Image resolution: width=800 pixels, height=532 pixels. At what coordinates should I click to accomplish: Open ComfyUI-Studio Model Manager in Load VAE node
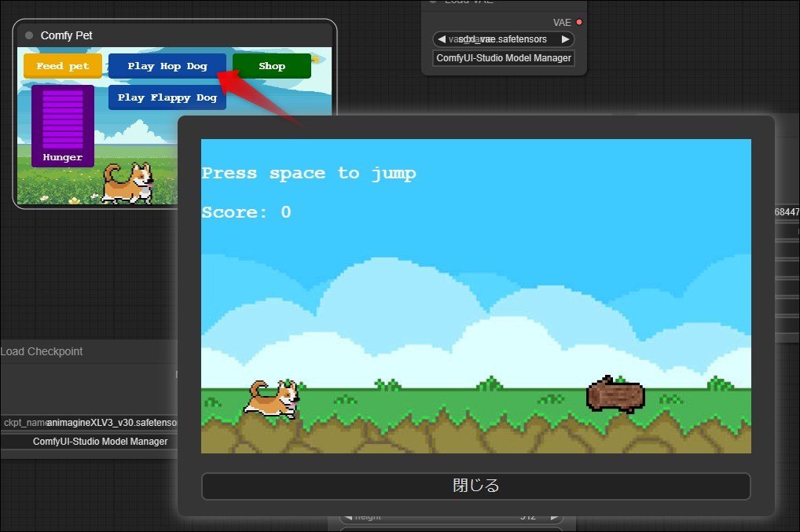504,58
